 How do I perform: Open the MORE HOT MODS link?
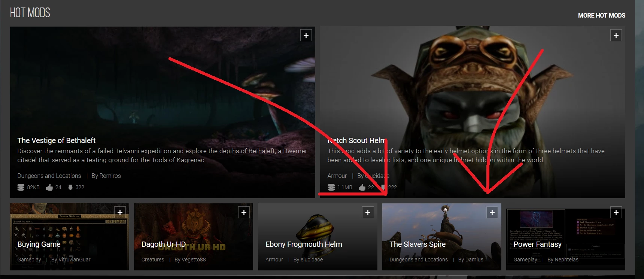click(601, 15)
